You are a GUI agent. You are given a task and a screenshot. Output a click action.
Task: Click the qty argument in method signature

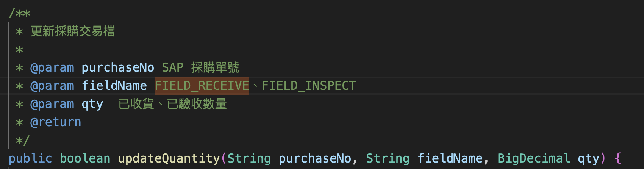[588, 159]
